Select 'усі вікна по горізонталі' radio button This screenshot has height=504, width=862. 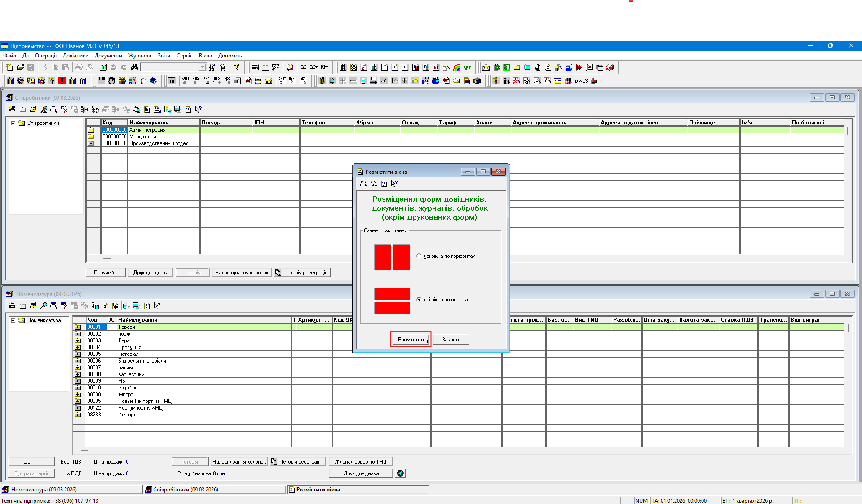pos(419,256)
